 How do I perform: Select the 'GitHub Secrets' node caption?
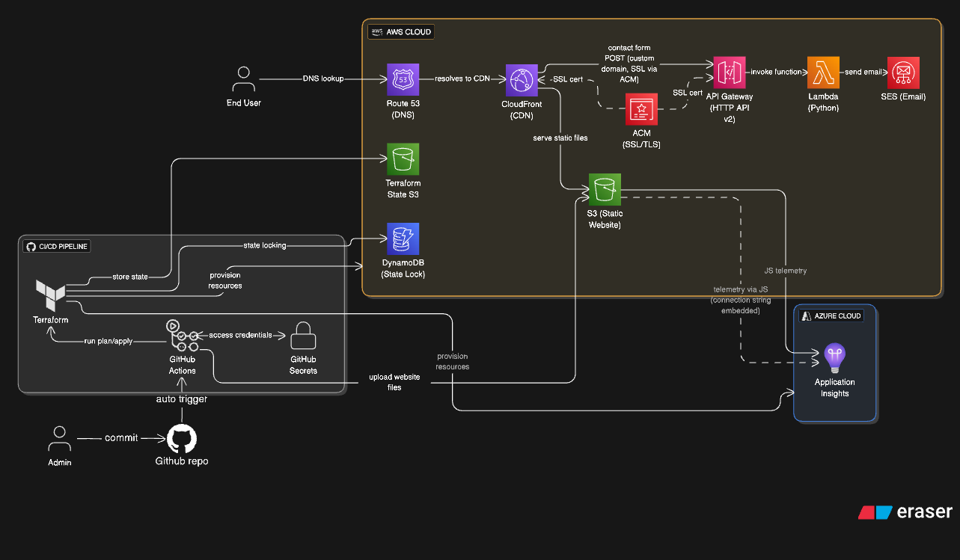[x=303, y=365]
